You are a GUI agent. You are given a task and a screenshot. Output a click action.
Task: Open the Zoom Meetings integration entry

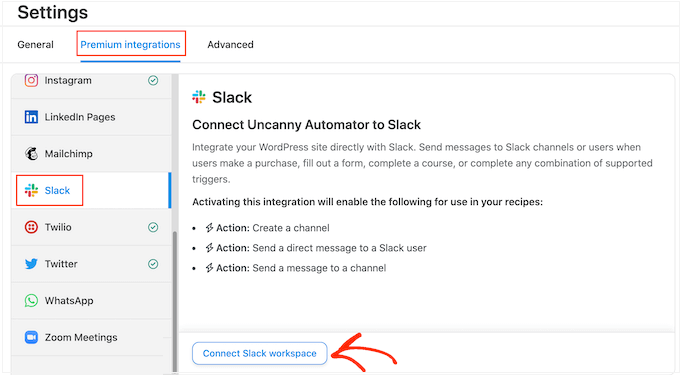92,337
